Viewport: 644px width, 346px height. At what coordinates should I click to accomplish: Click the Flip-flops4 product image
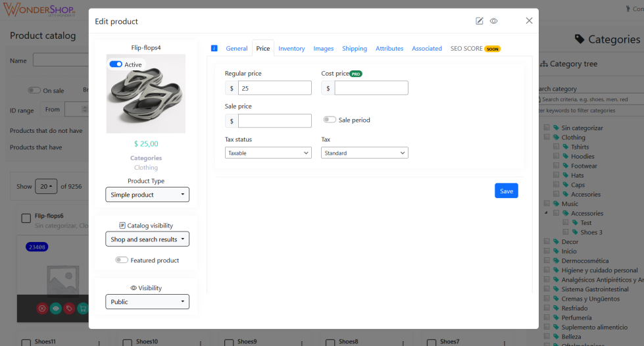tap(146, 93)
